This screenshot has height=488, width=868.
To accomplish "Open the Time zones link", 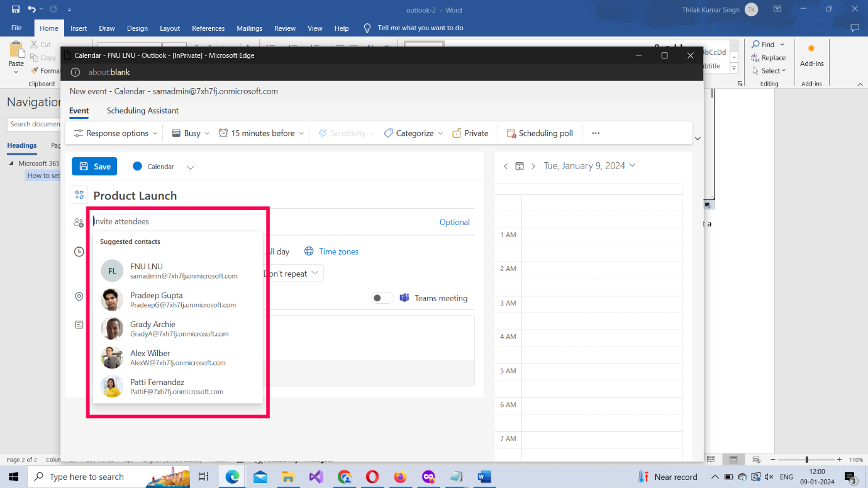I will 338,252.
